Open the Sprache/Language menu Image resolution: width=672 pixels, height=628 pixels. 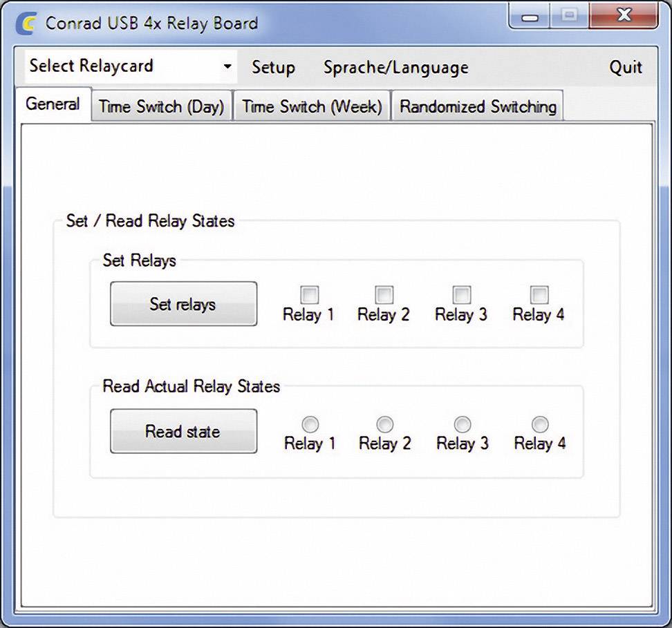pyautogui.click(x=395, y=68)
